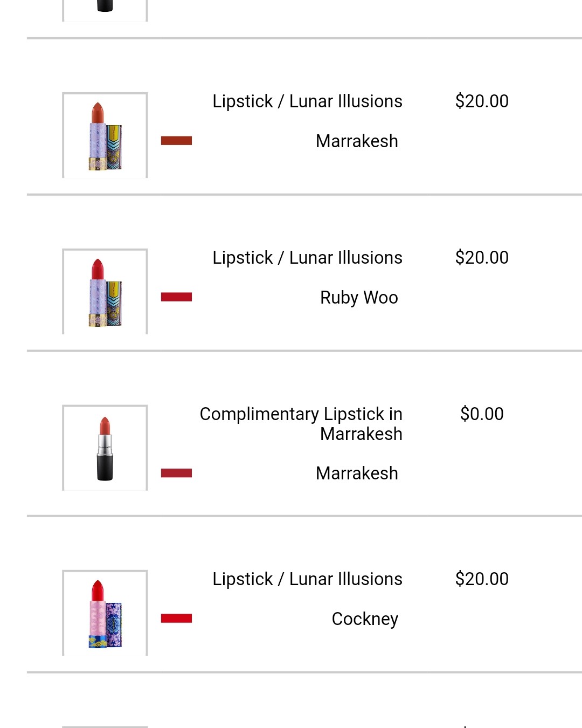Image resolution: width=582 pixels, height=728 pixels.
Task: Tap the partially visible thumbnail at top
Action: pos(105,11)
